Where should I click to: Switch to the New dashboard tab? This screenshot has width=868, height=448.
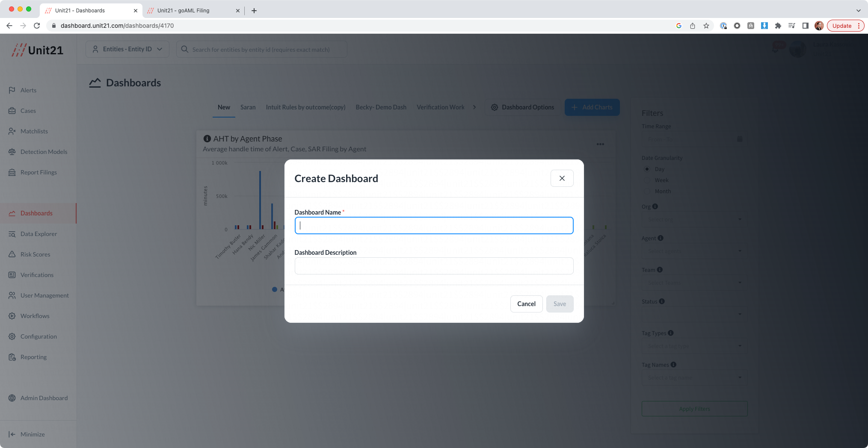tap(224, 107)
